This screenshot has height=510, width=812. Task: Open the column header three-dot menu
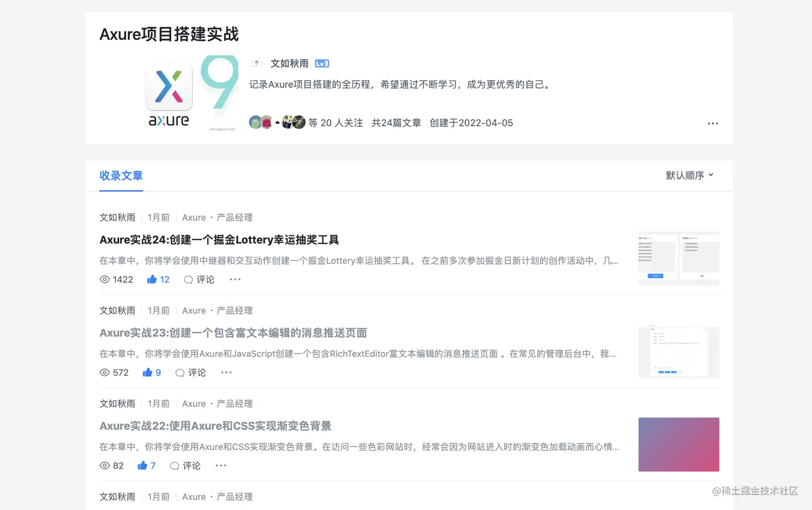[713, 124]
